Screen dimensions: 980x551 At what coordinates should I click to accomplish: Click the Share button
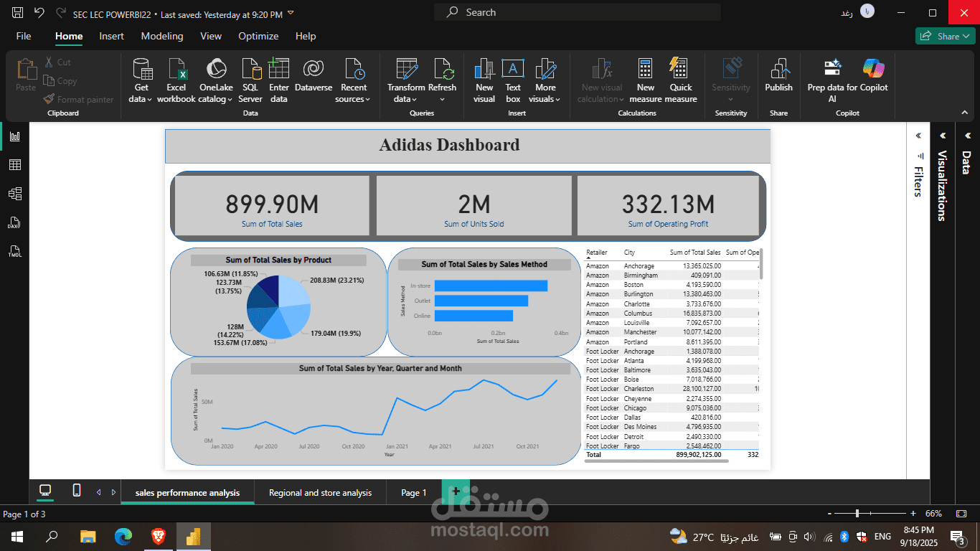pyautogui.click(x=945, y=34)
